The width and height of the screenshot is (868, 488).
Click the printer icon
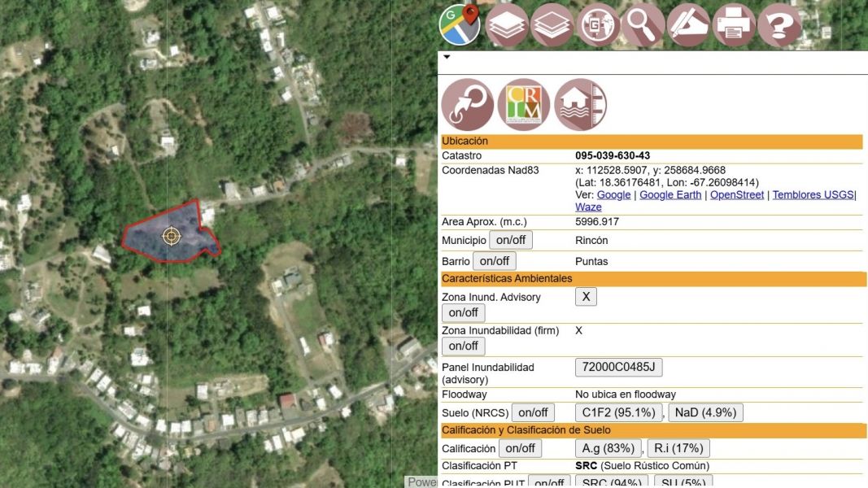(734, 25)
